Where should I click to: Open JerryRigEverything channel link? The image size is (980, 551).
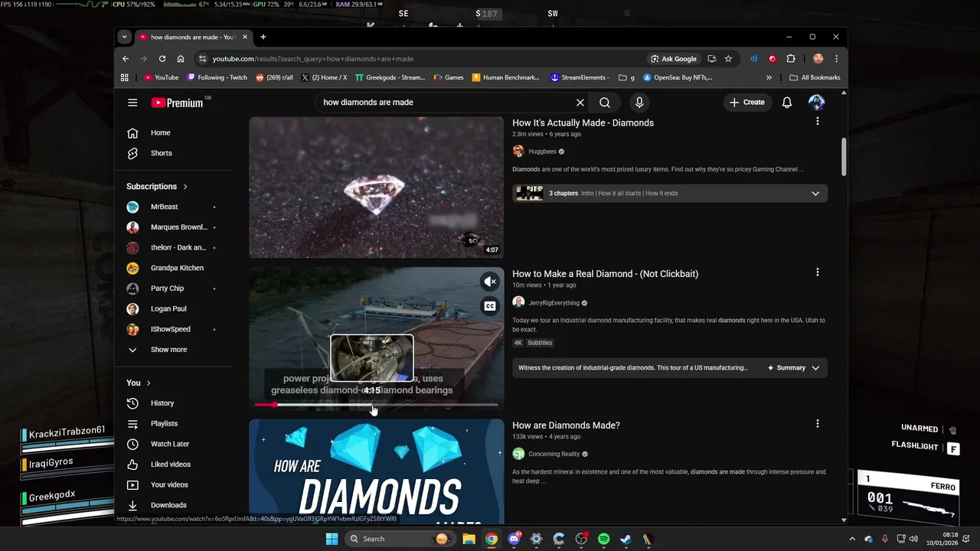[554, 303]
